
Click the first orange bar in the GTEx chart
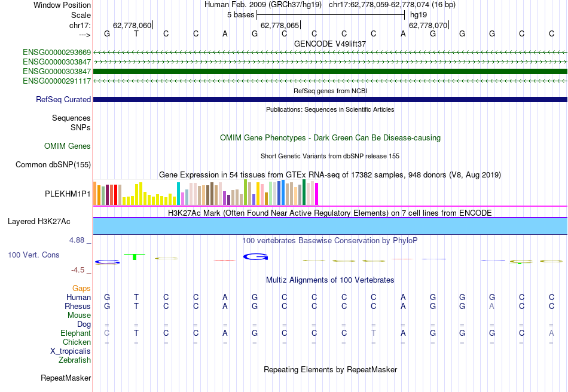(95, 193)
